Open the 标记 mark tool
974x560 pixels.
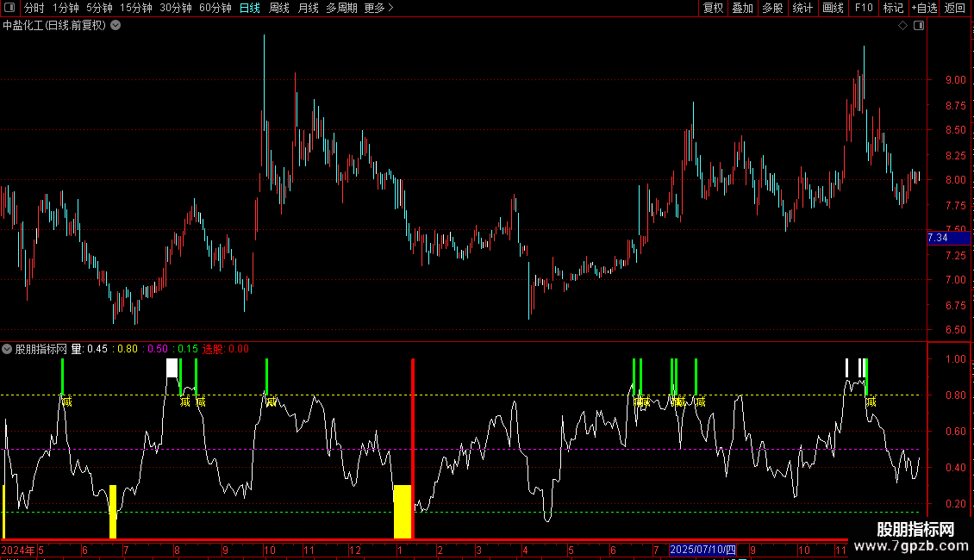pos(893,8)
